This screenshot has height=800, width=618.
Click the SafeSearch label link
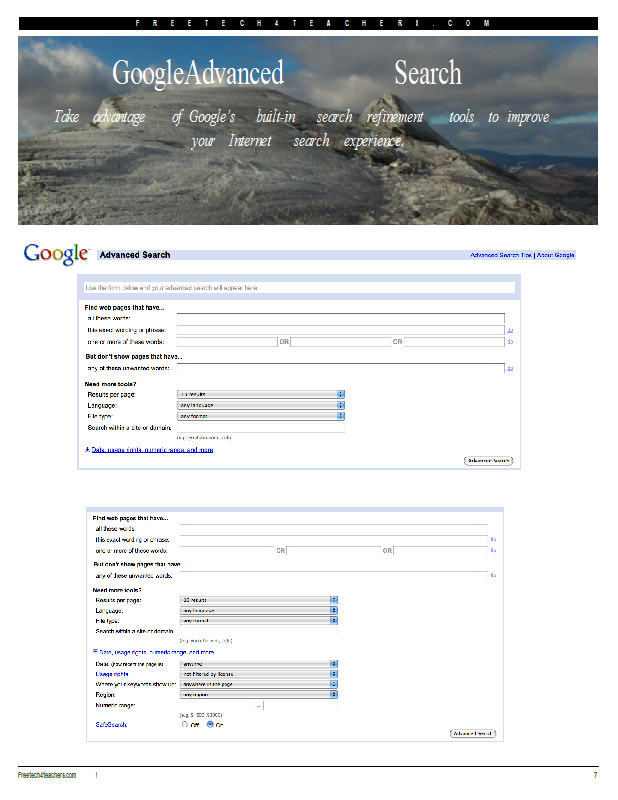pos(111,724)
